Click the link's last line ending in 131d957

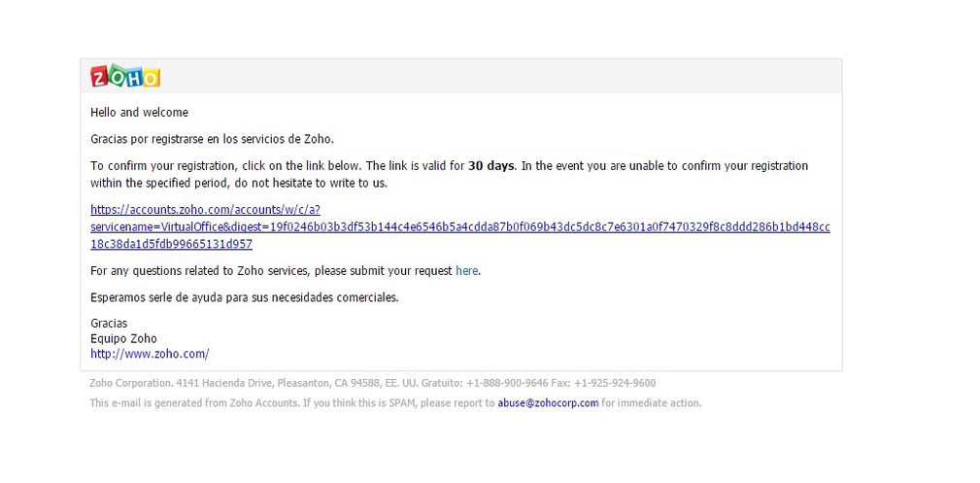pos(171,244)
